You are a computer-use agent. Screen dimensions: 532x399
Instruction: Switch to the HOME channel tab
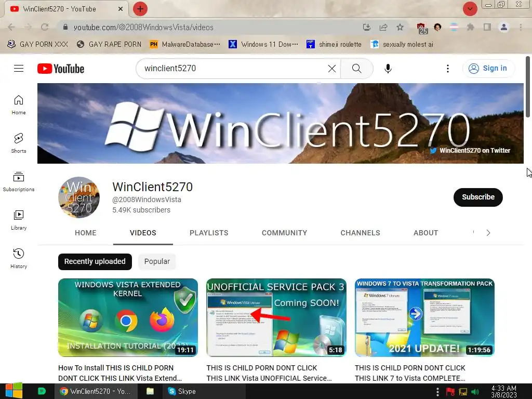coord(86,233)
